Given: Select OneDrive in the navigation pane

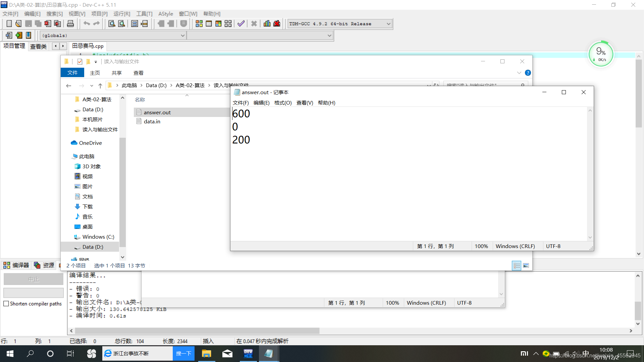Looking at the screenshot, I should pos(90,143).
